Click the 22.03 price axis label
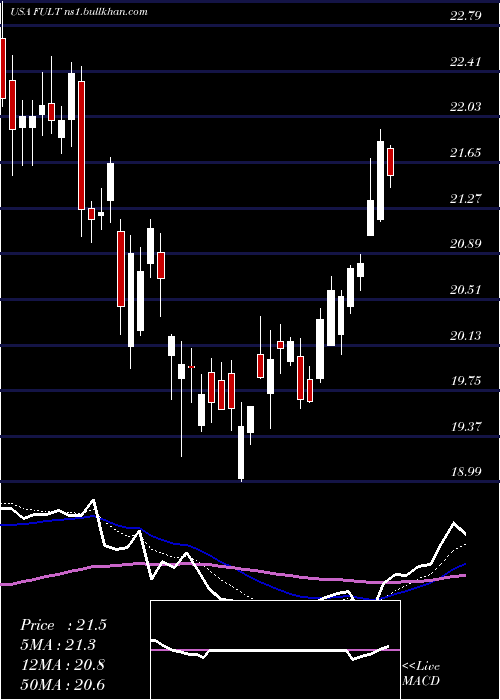500x700 pixels. tap(466, 107)
